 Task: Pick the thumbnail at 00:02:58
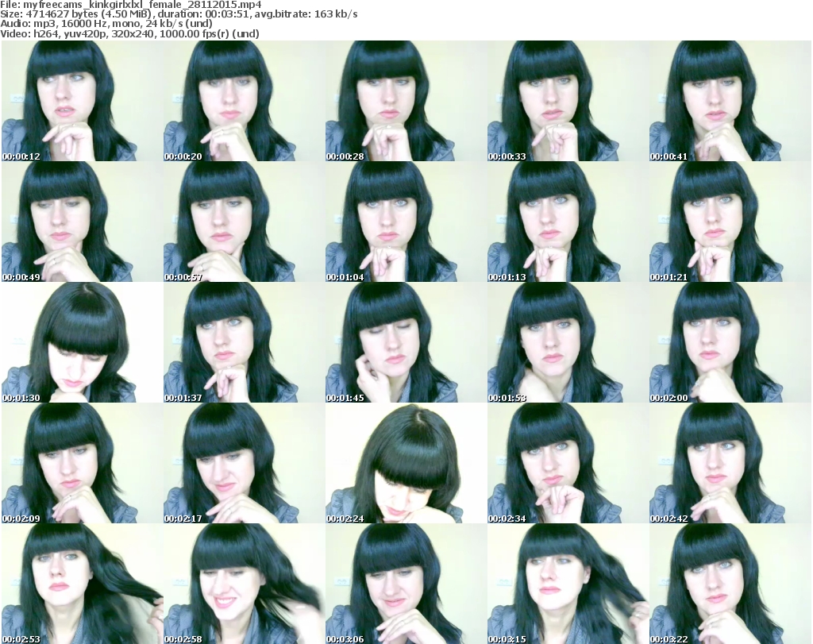(x=245, y=584)
